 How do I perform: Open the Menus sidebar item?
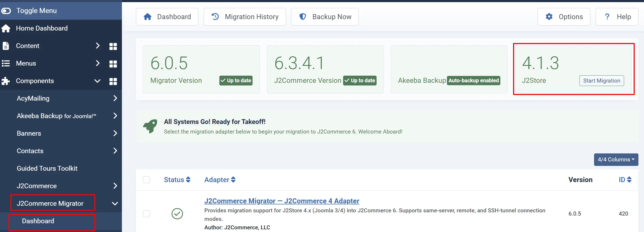tap(26, 63)
